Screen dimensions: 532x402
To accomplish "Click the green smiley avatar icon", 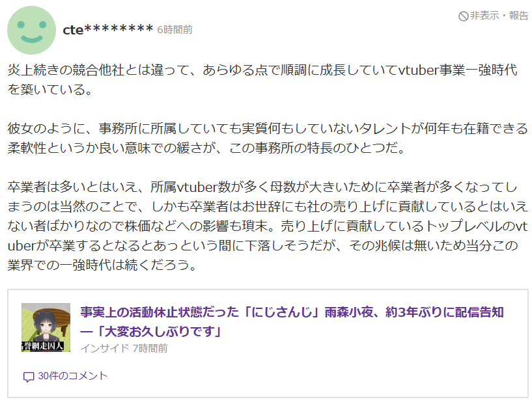I will point(31,30).
